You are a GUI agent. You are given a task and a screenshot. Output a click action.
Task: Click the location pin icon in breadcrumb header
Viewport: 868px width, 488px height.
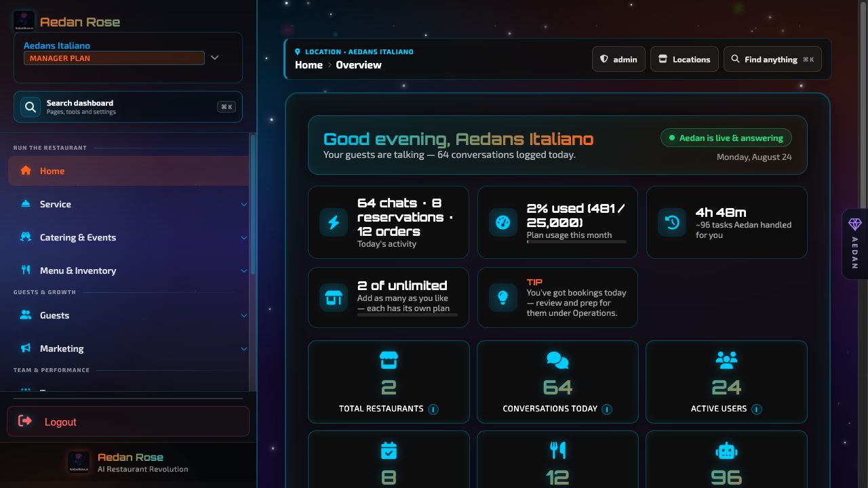click(x=298, y=52)
